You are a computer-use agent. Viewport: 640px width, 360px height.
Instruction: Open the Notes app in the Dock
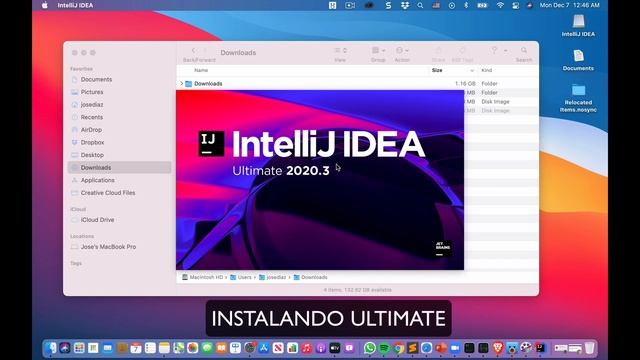pyautogui.click(x=164, y=348)
